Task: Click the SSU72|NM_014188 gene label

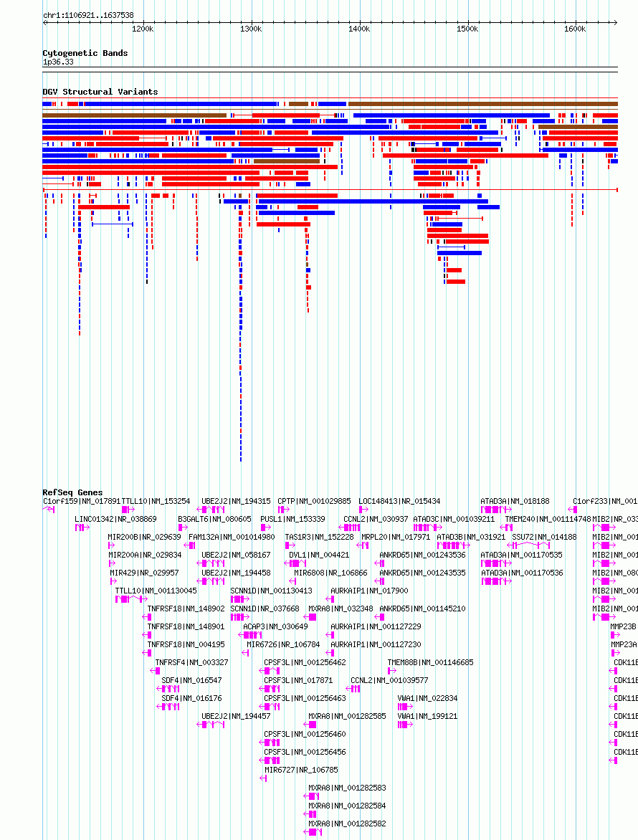Action: pos(545,537)
